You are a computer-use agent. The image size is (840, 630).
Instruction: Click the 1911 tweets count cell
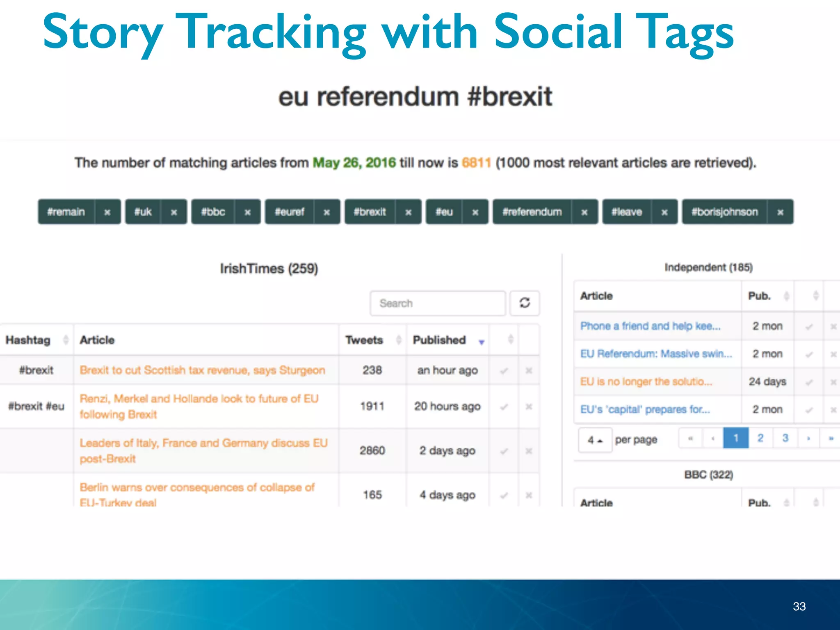pyautogui.click(x=372, y=406)
